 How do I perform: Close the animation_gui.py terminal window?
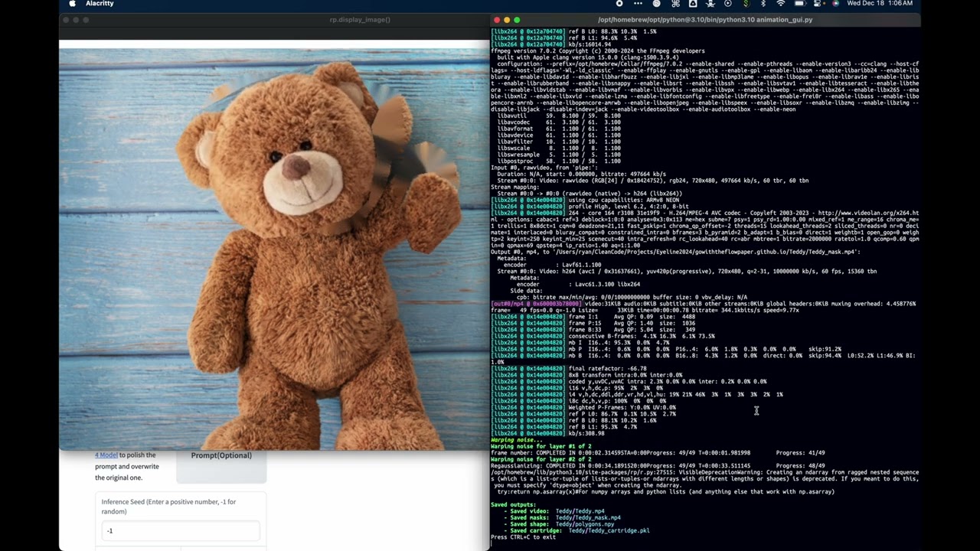[497, 20]
